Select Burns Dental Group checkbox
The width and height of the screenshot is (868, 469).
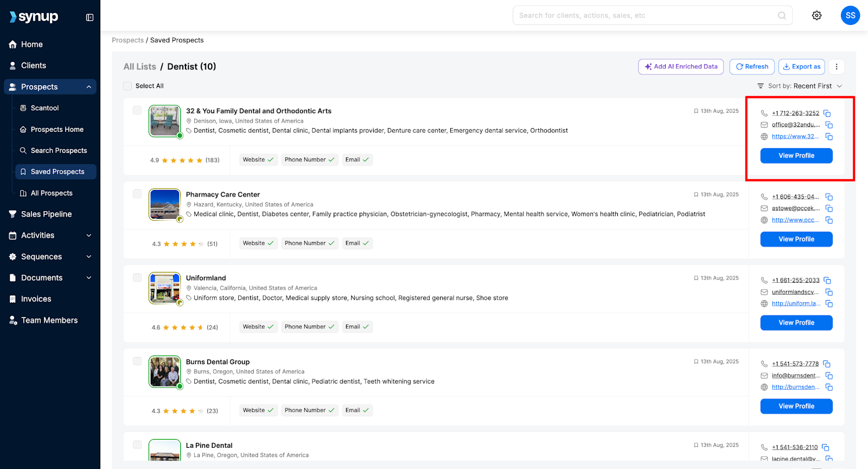point(137,361)
